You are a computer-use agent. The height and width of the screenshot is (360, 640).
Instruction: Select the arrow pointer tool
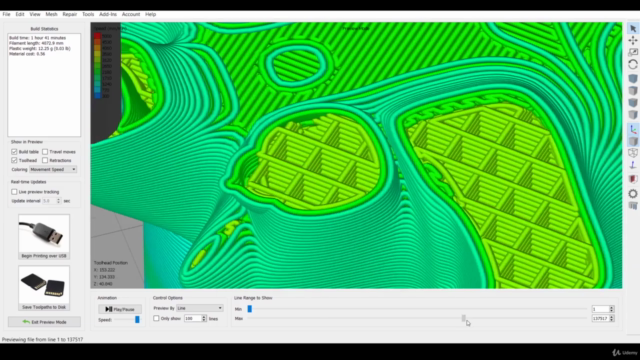click(x=633, y=29)
